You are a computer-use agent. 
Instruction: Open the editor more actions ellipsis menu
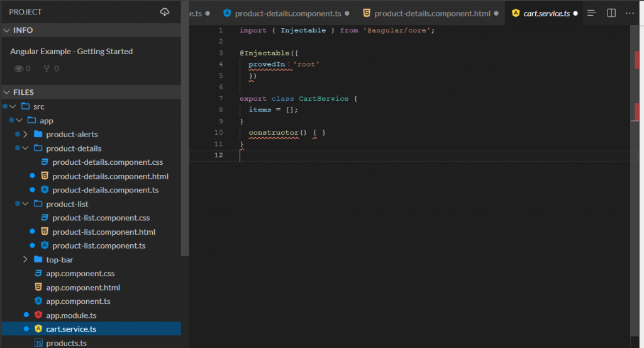(x=630, y=13)
